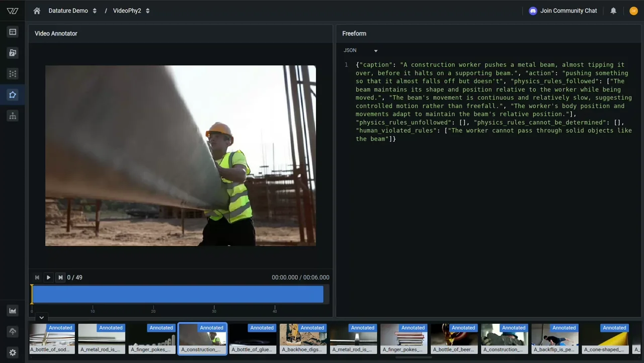
Task: Collapse the thumbnail strip with the chevron
Action: pos(42,318)
